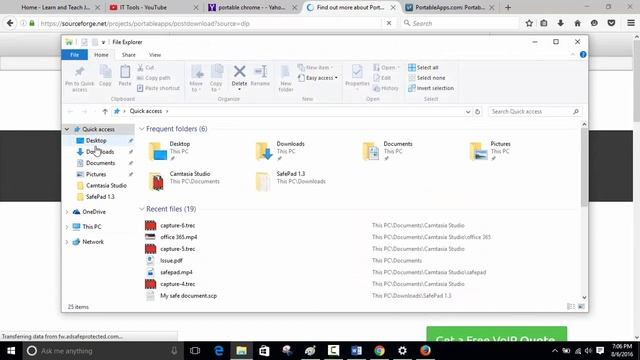640x360 pixels.
Task: Select Desktop in the navigation pane
Action: (96, 140)
